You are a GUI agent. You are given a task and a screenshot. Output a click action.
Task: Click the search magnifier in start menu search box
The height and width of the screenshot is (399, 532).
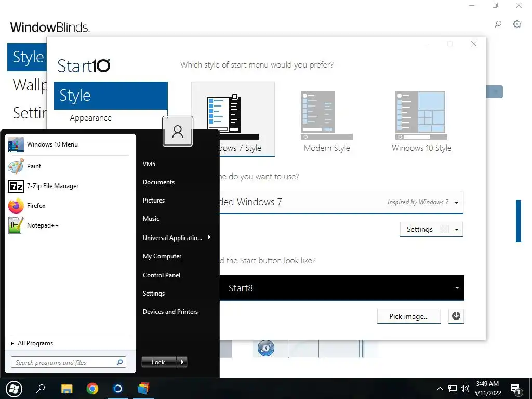tap(120, 362)
